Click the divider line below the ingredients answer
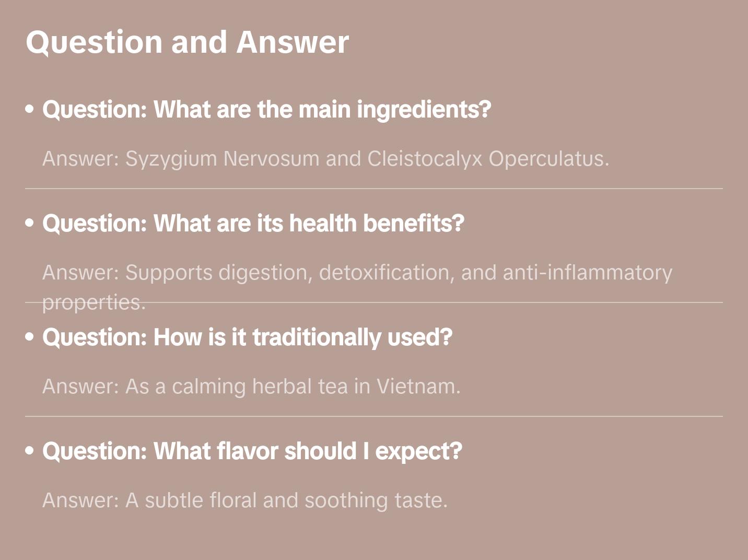748x560 pixels. 374,189
